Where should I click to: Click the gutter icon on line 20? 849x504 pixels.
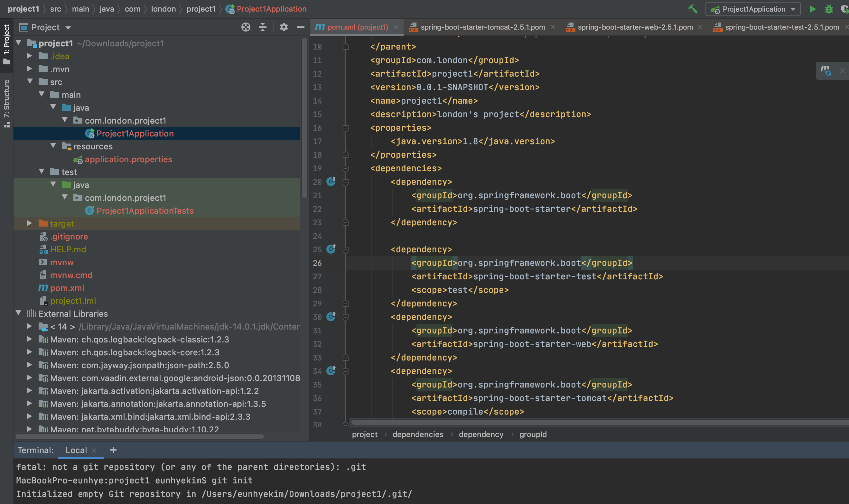[x=331, y=182]
